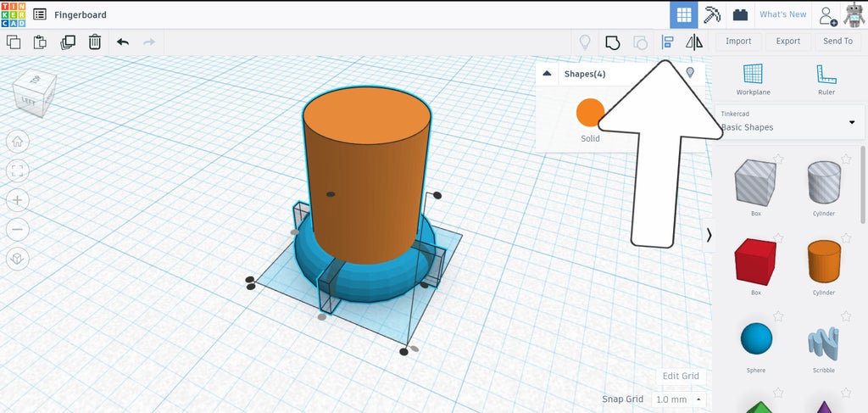Image resolution: width=868 pixels, height=413 pixels.
Task: Invite people with the add-user icon
Action: coord(827,15)
